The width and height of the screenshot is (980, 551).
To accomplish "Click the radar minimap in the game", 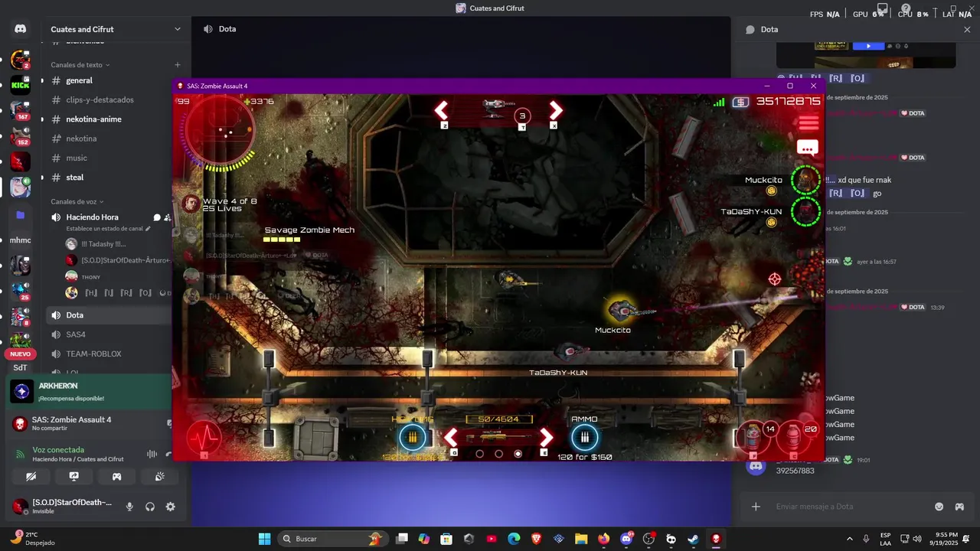I will click(x=220, y=132).
